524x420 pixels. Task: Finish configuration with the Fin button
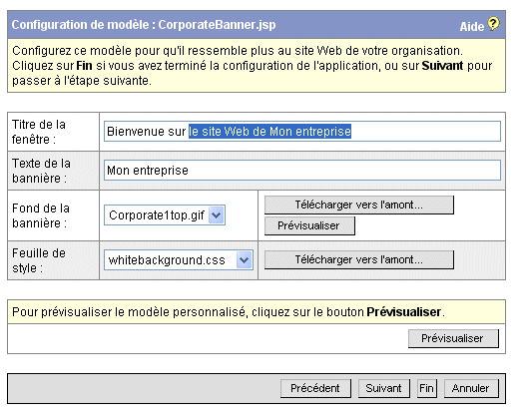click(x=426, y=388)
